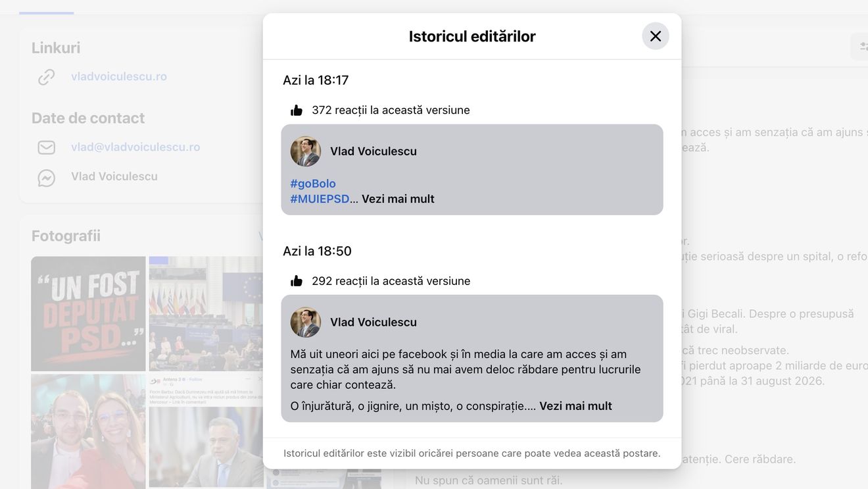Click the Fotografii section heading
The width and height of the screenshot is (868, 489).
[x=66, y=236]
